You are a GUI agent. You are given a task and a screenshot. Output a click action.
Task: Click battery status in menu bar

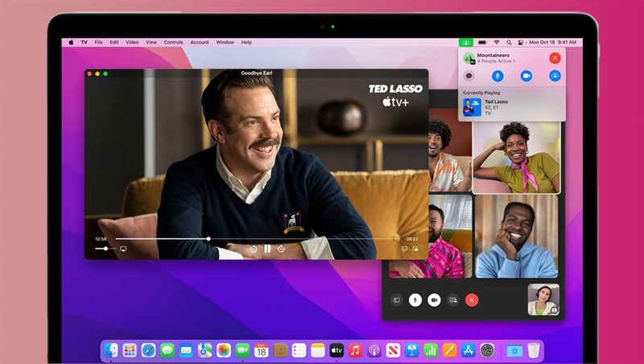pyautogui.click(x=482, y=43)
